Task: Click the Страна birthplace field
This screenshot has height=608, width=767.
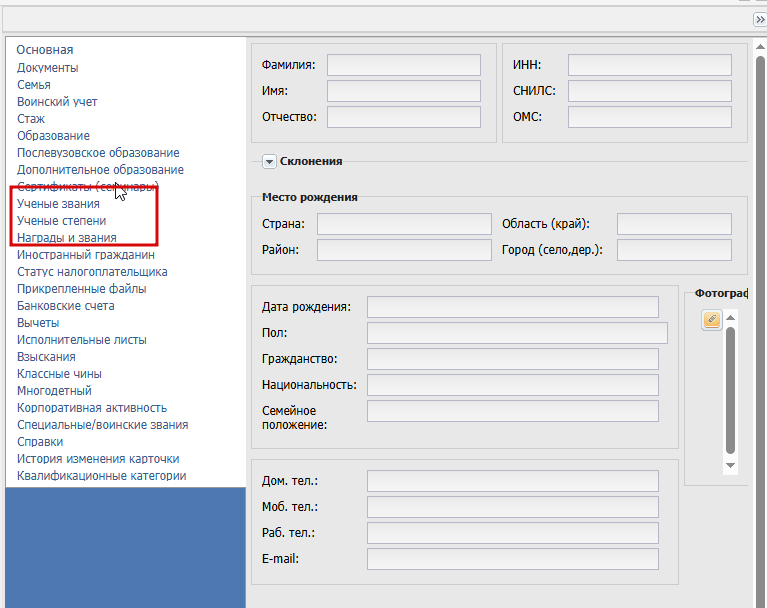Action: [404, 224]
